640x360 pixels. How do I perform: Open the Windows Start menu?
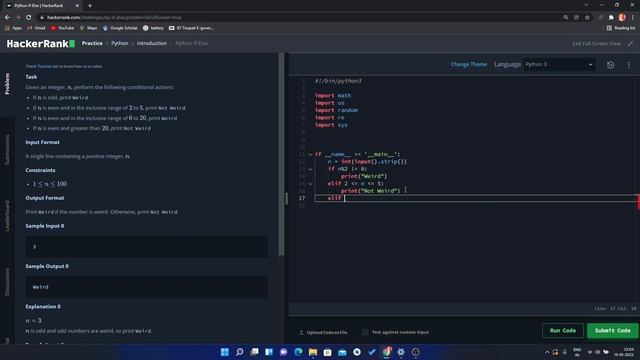pos(225,352)
